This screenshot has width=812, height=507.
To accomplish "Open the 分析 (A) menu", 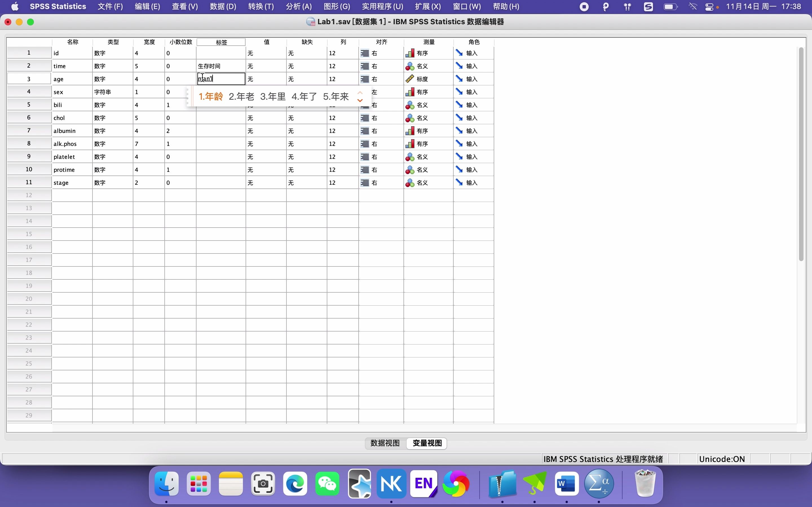I will pyautogui.click(x=299, y=7).
